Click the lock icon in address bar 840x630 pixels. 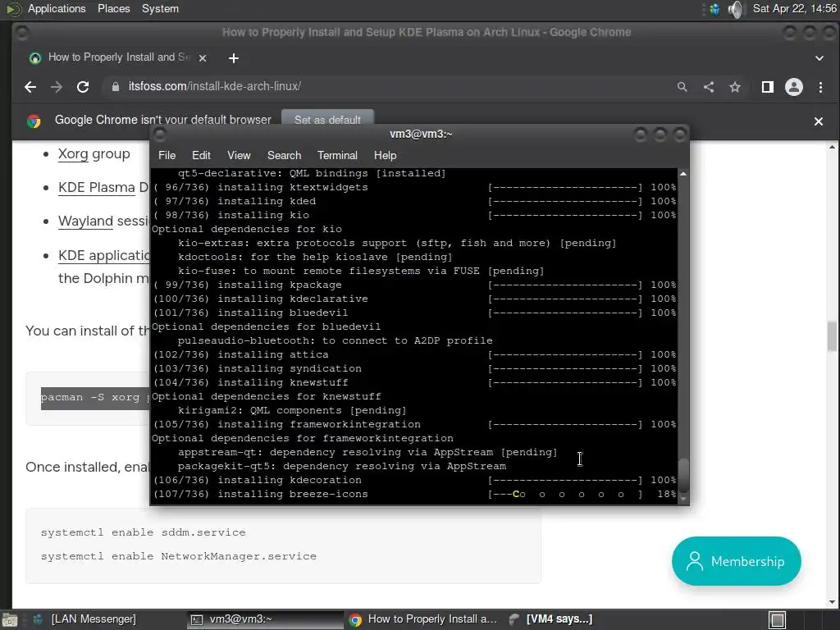[x=115, y=86]
